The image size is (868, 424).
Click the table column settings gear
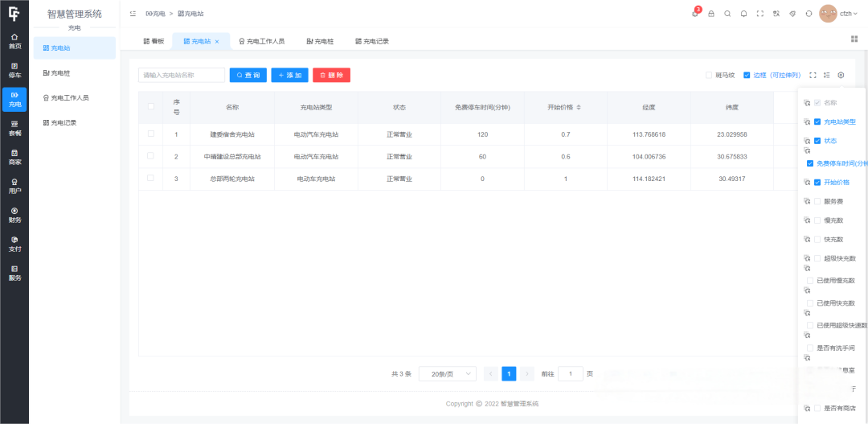click(x=841, y=75)
